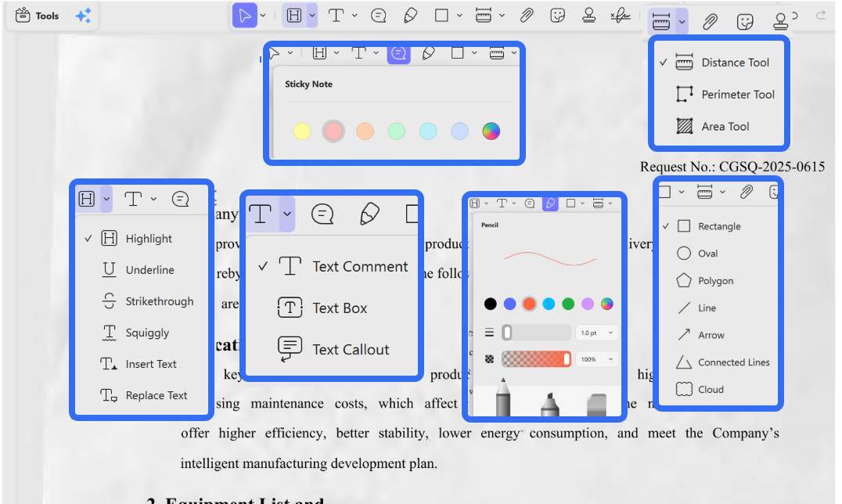Collapse highlight dropdown arrow above Highlight menu
The image size is (842, 504).
(107, 200)
